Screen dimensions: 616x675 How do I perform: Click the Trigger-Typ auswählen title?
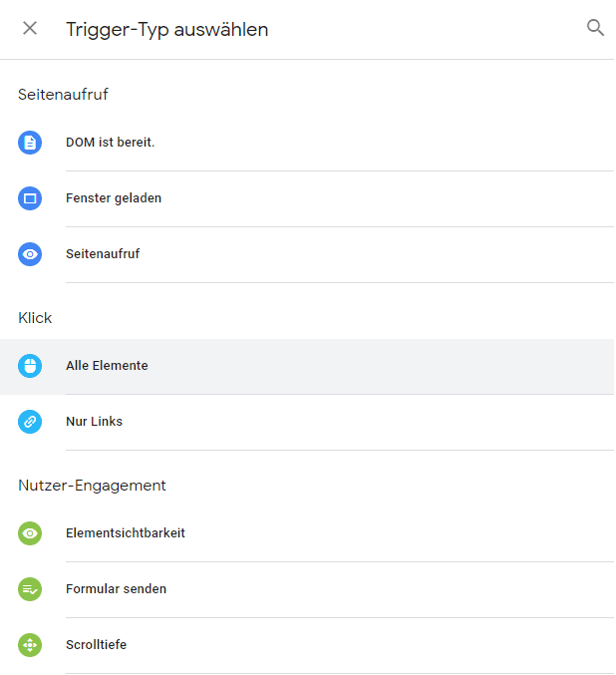166,29
